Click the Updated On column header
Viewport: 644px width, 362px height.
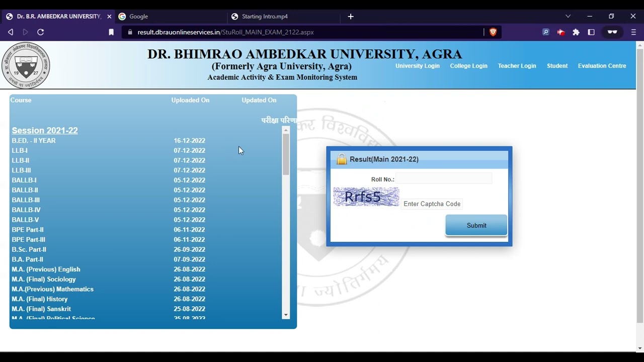point(259,100)
